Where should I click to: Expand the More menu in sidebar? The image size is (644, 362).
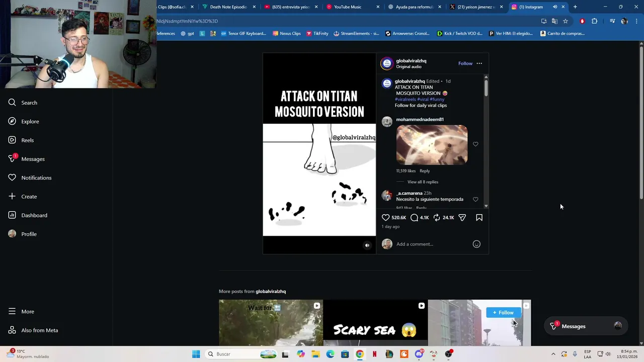[x=21, y=311]
